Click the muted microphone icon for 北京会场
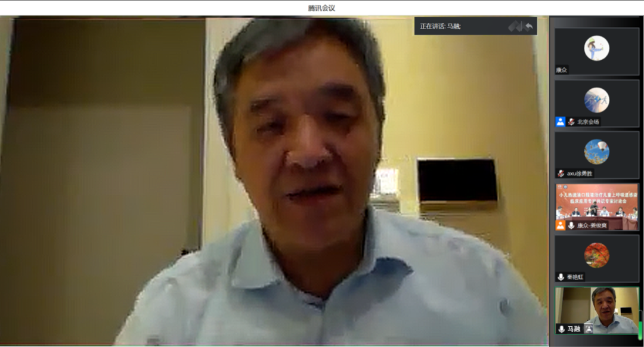Image resolution: width=644 pixels, height=347 pixels. (571, 122)
